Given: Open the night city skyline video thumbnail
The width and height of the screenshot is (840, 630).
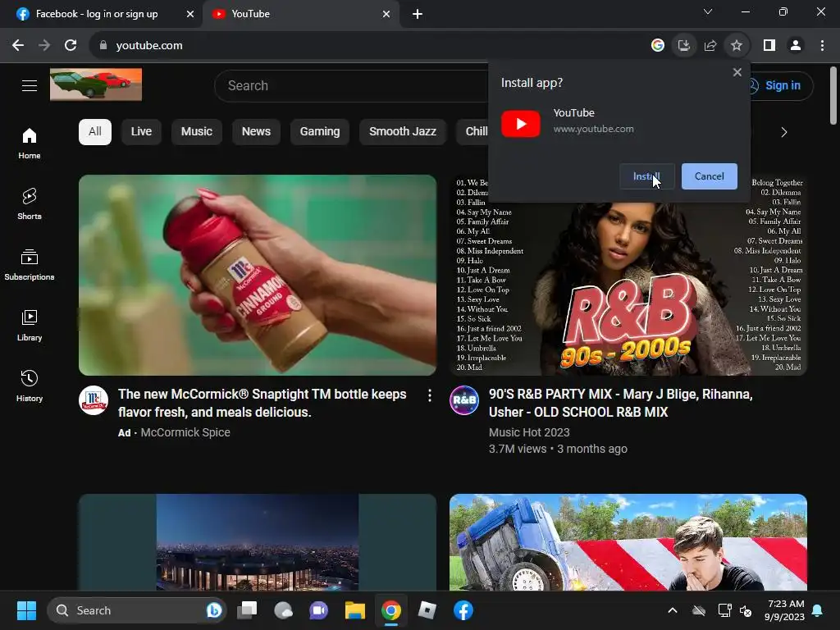Looking at the screenshot, I should pos(258,542).
